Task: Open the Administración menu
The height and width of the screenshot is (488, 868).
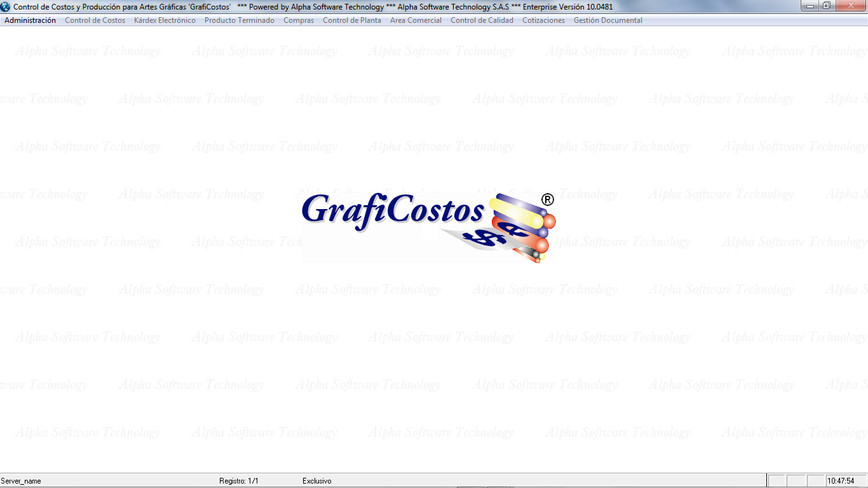Action: tap(30, 20)
